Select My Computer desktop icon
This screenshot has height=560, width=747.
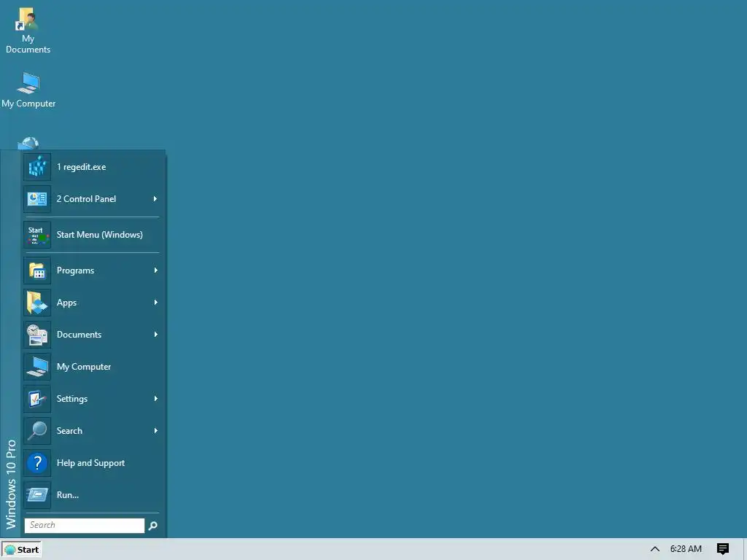28,90
